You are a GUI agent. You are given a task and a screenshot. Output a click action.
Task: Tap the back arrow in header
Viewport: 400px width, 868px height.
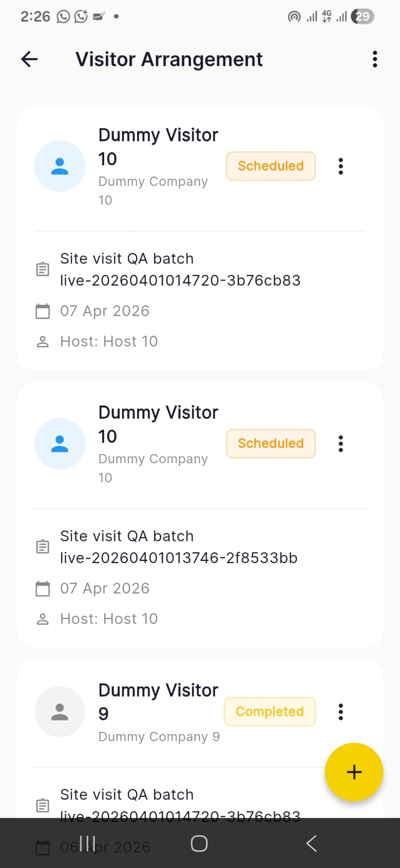pyautogui.click(x=29, y=59)
